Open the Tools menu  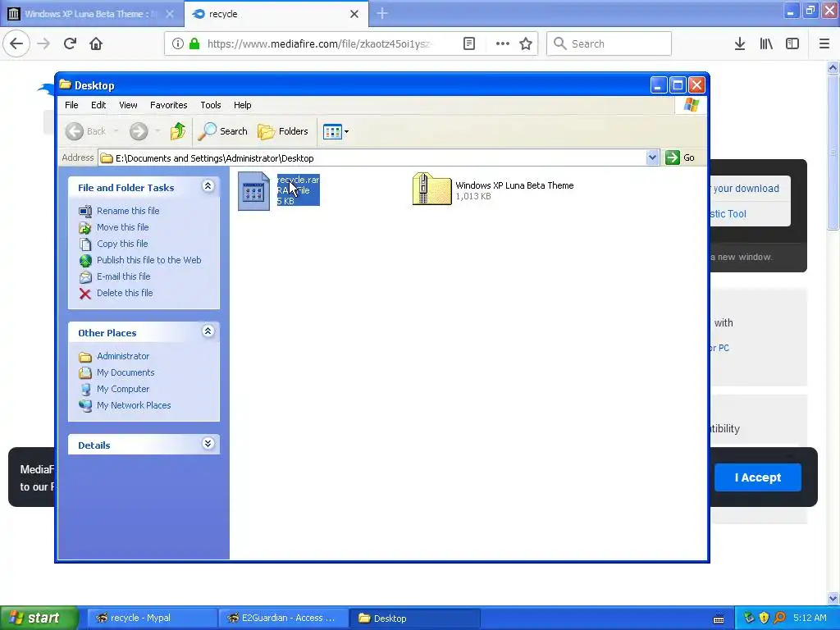click(x=211, y=105)
